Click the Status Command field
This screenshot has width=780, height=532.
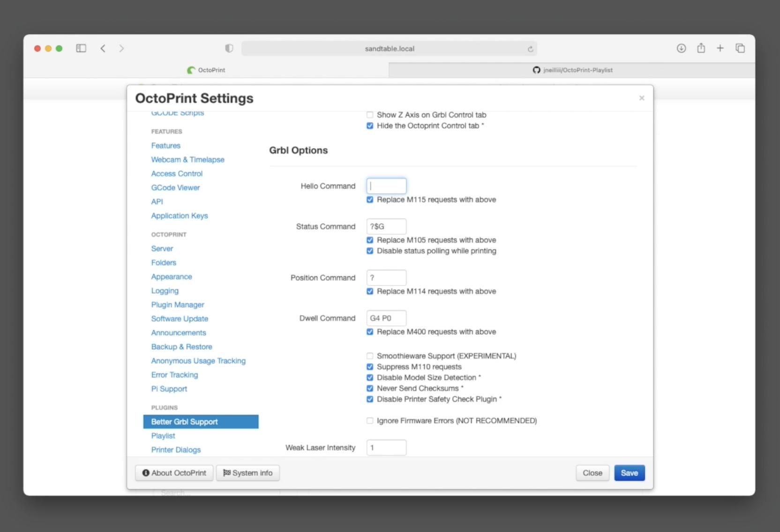(x=386, y=226)
